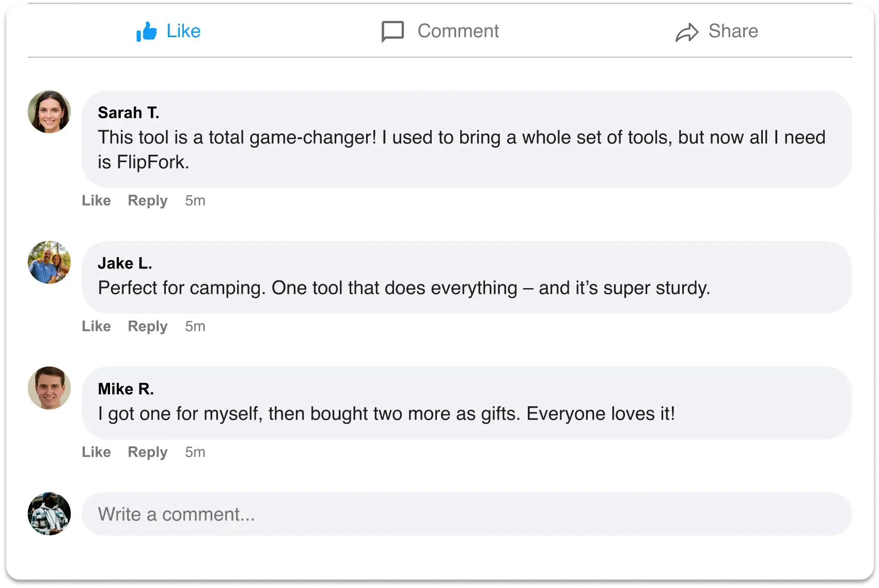Click the Comment speech bubble icon
This screenshot has height=588, width=879.
click(393, 31)
